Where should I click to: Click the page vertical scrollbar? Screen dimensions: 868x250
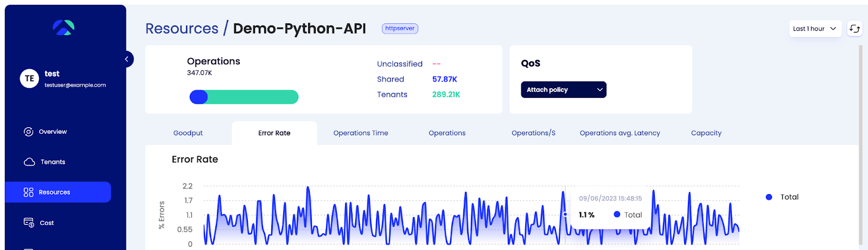click(x=860, y=145)
